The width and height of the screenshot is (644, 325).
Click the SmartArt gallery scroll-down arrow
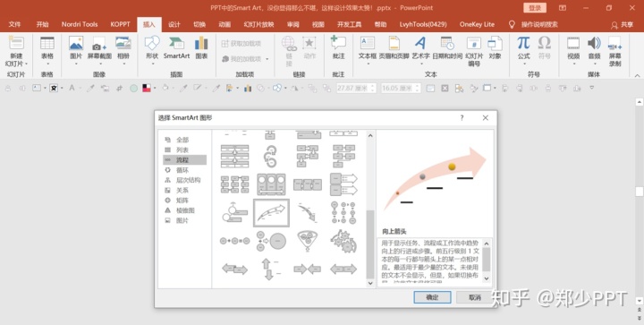point(370,283)
